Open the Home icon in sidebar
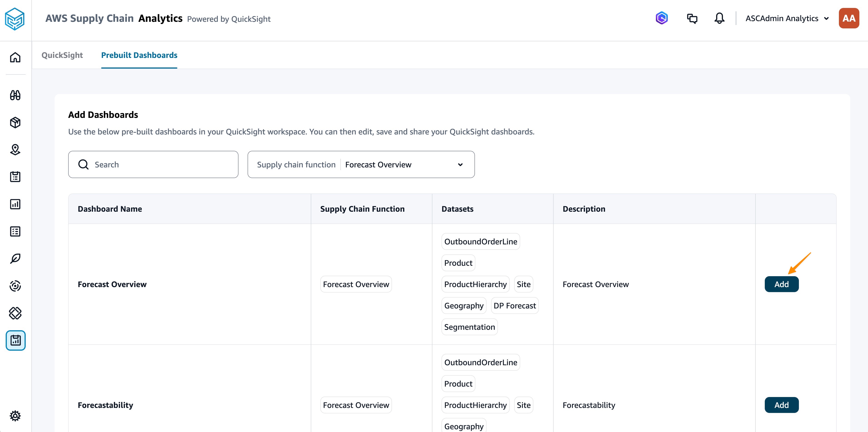868x432 pixels. (15, 57)
